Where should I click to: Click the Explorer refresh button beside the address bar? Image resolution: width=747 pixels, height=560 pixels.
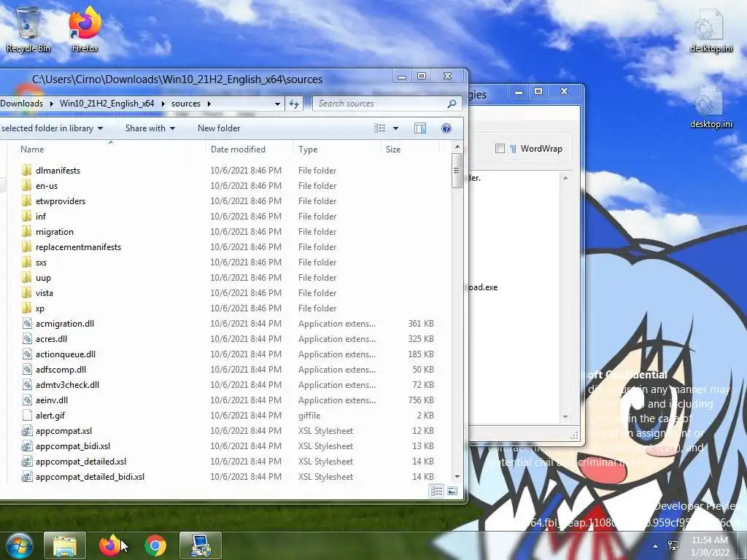point(294,104)
